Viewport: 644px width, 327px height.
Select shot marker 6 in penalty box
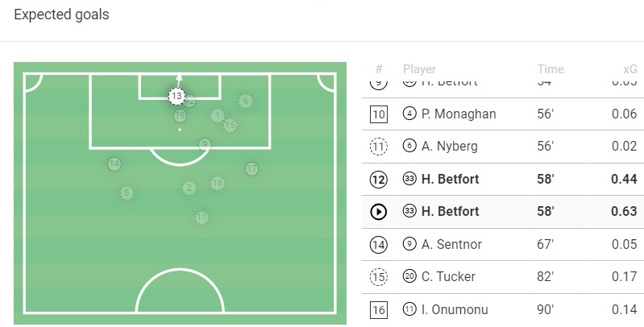tap(245, 101)
